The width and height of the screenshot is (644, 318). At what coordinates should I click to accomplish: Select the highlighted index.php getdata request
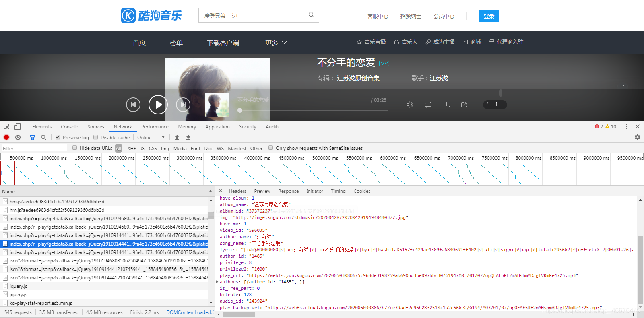point(105,244)
